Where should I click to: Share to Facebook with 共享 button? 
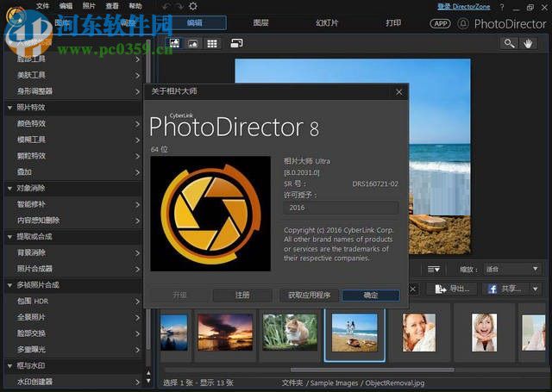coord(505,289)
